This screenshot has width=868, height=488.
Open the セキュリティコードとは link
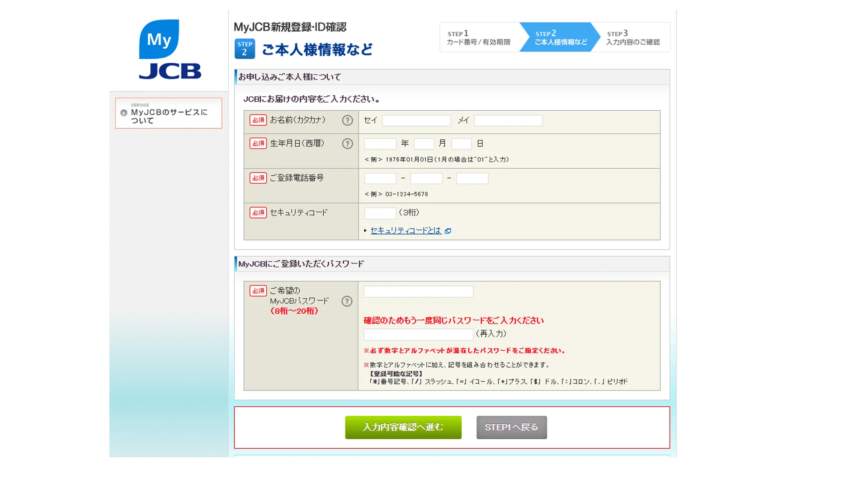pos(406,231)
